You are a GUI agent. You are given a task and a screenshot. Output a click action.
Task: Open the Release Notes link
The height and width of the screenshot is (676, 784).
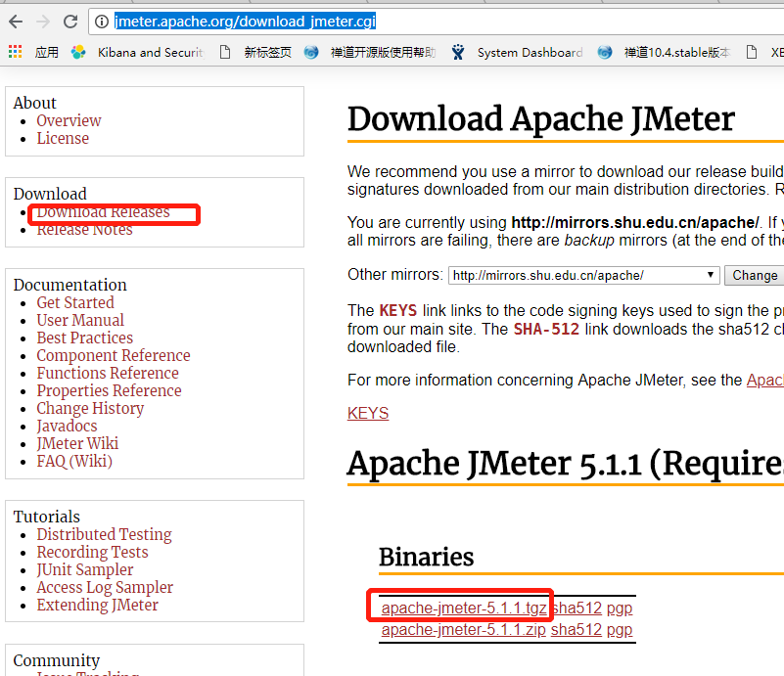coord(84,229)
